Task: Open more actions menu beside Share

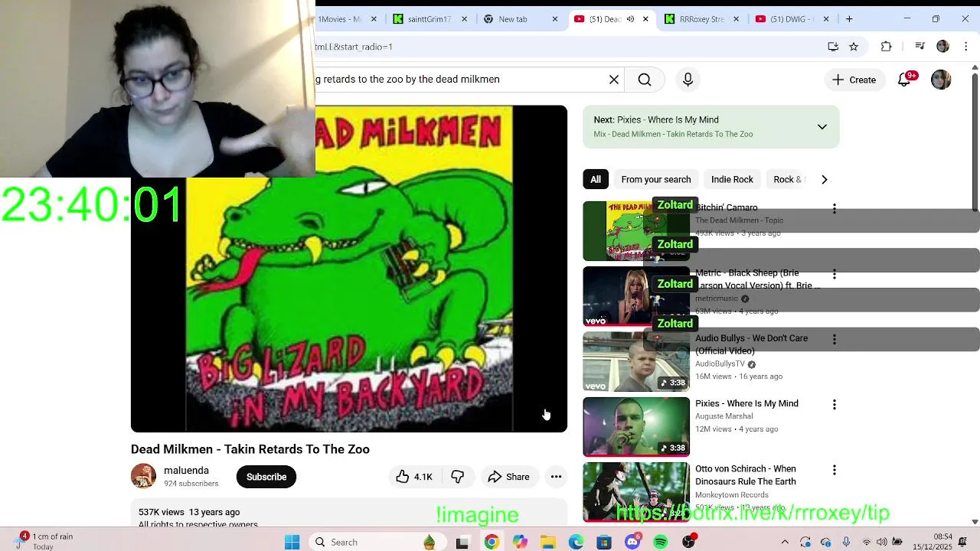Action: [557, 477]
